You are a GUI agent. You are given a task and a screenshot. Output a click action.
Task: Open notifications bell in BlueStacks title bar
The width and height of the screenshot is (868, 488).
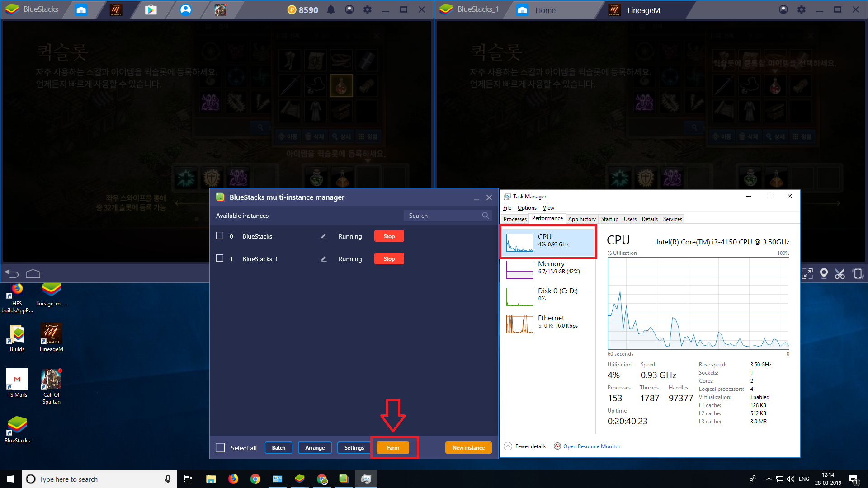click(x=331, y=10)
